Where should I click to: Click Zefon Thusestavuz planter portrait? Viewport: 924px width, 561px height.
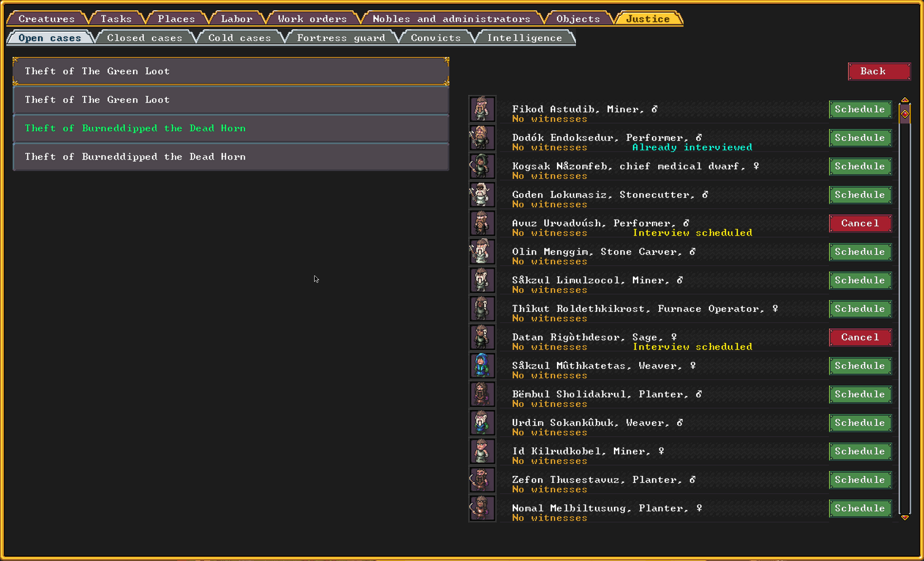click(482, 480)
